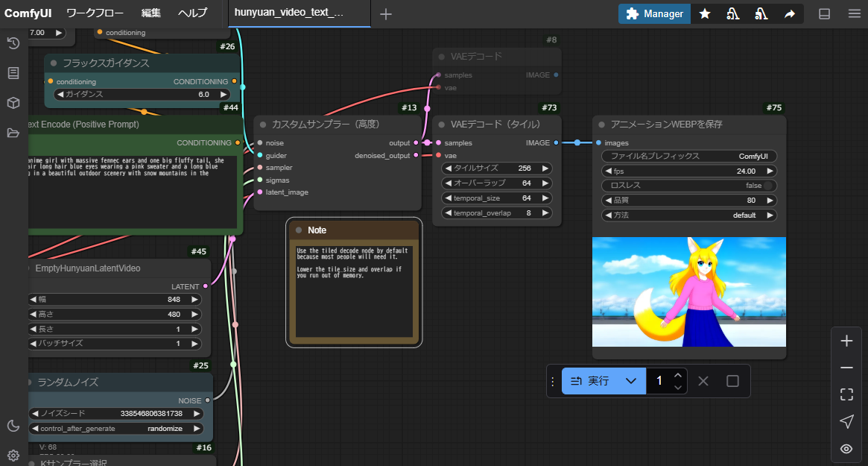Open the queue history sidebar icon
Viewport: 868px width, 466px height.
[13, 43]
